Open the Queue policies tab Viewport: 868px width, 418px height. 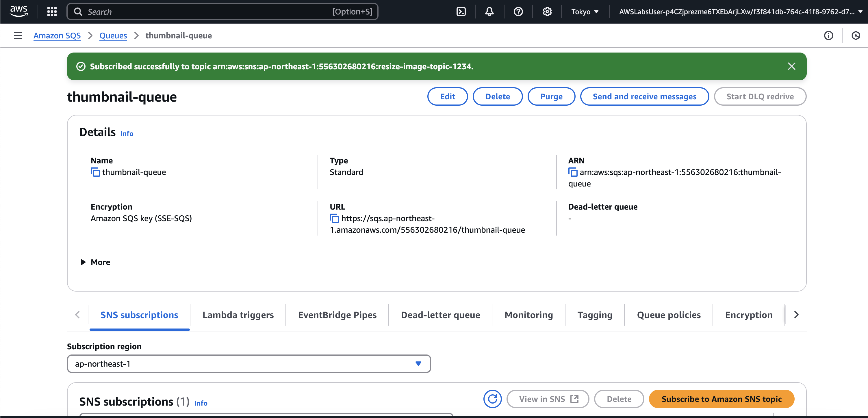(x=669, y=315)
